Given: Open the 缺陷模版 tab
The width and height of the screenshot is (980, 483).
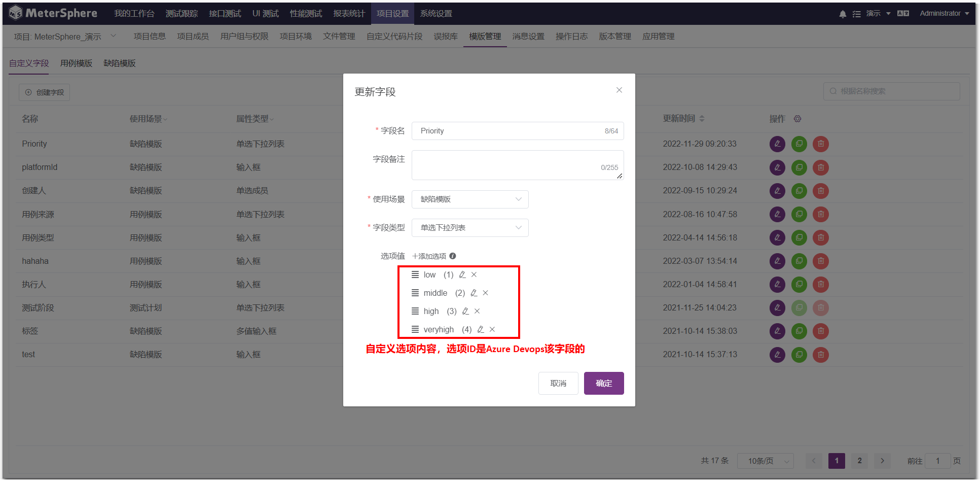Looking at the screenshot, I should [x=119, y=63].
